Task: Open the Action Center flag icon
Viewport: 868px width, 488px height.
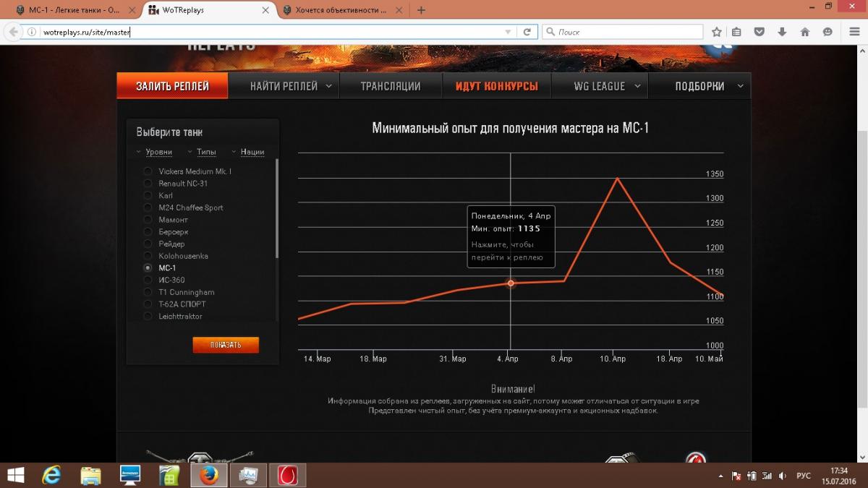Action: (736, 476)
